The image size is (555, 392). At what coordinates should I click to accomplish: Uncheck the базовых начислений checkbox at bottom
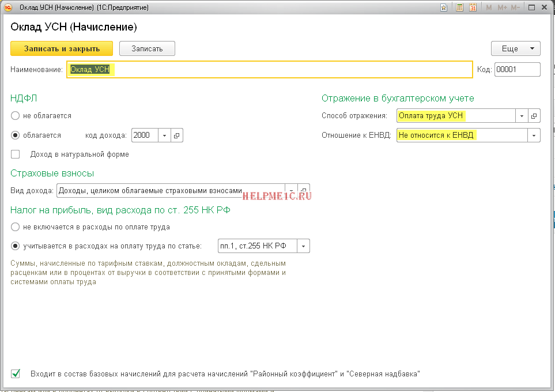[16, 374]
